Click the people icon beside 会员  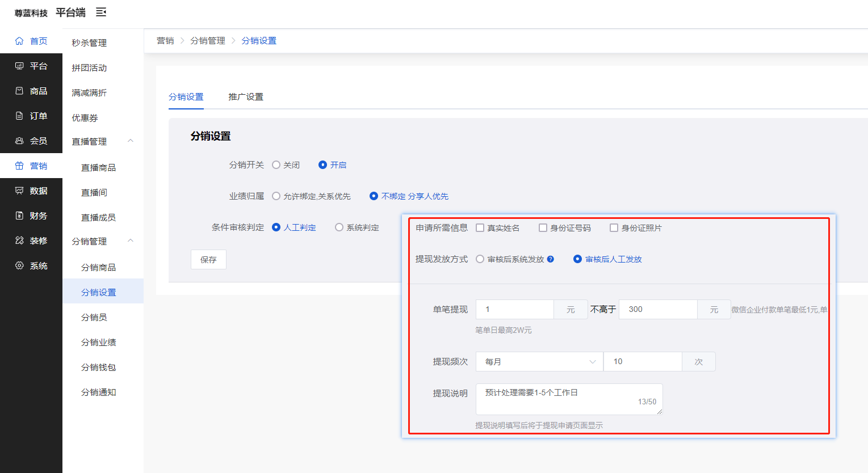pos(19,141)
